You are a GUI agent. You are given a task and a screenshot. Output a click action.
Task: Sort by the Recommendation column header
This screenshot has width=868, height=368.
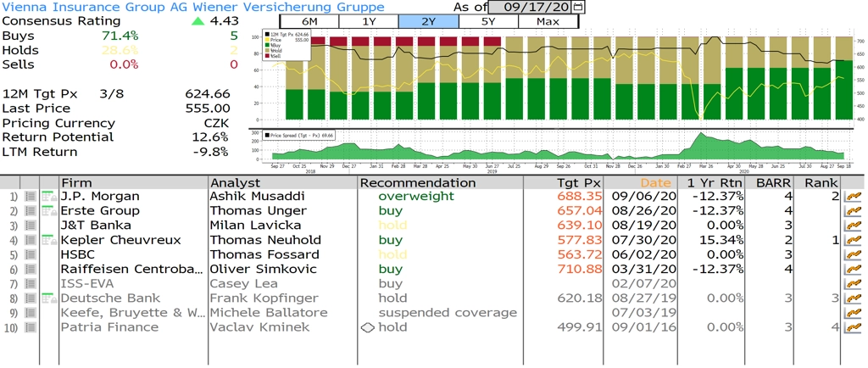[x=441, y=182]
